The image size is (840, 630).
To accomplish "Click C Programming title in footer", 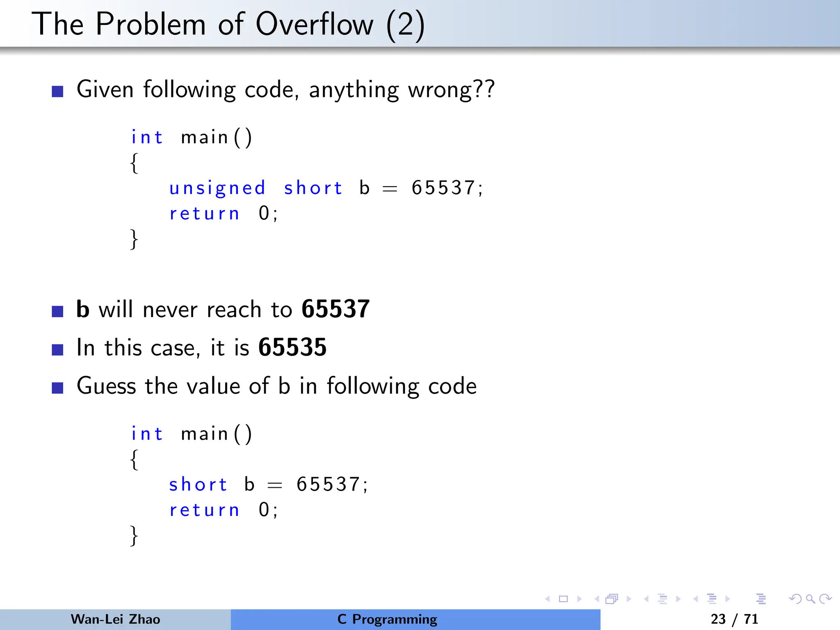I will (x=387, y=619).
